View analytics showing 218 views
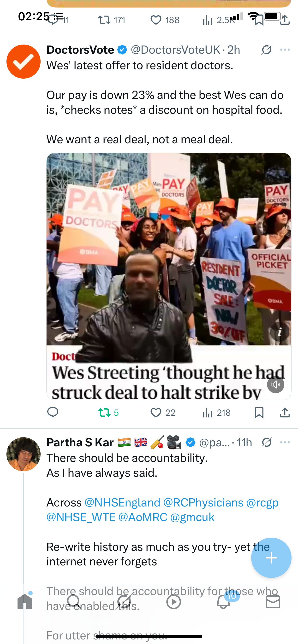298x644 pixels. [216, 413]
